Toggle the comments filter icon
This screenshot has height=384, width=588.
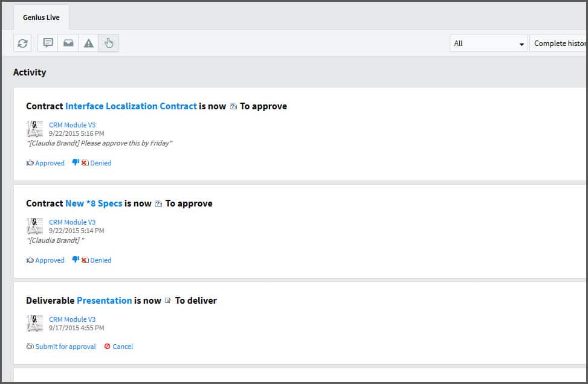click(48, 43)
